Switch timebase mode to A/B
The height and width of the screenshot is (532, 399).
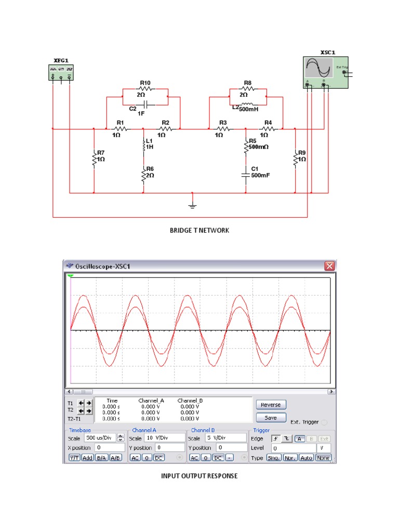click(115, 458)
